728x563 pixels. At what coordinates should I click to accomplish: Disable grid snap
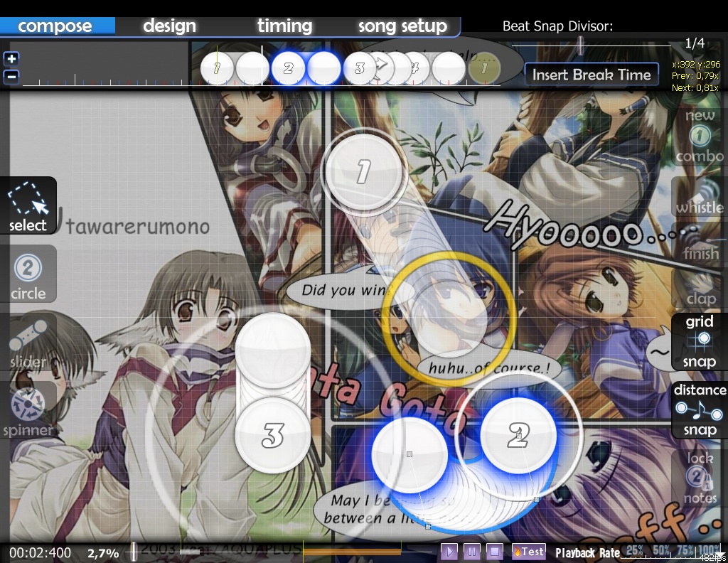pyautogui.click(x=700, y=341)
